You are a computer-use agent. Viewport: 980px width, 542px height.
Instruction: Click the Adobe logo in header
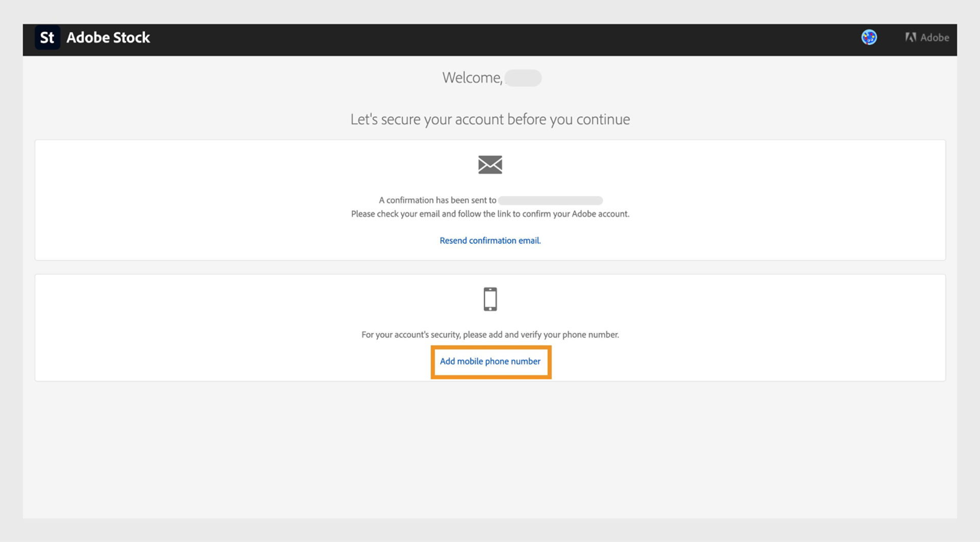[927, 37]
